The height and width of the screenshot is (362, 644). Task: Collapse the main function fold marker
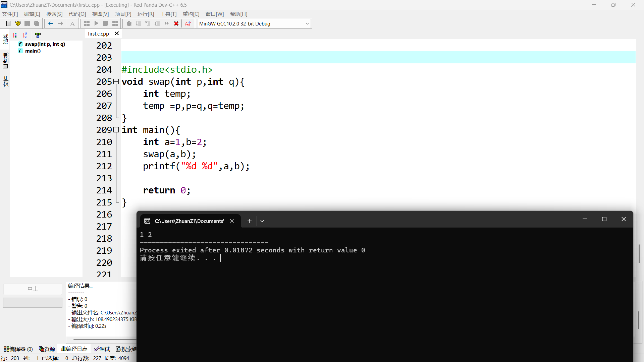pos(116,130)
